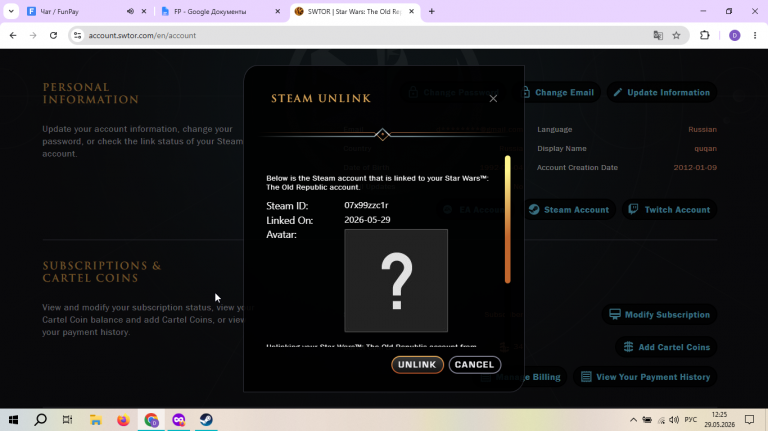Open the Chrome three-dot menu
The height and width of the screenshot is (431, 768).
(x=755, y=35)
